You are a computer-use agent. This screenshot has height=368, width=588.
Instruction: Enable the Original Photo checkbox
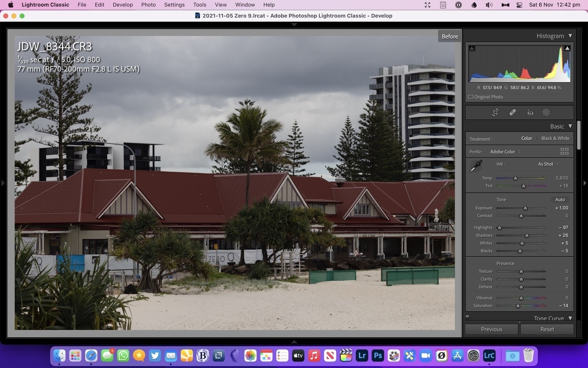(x=471, y=97)
